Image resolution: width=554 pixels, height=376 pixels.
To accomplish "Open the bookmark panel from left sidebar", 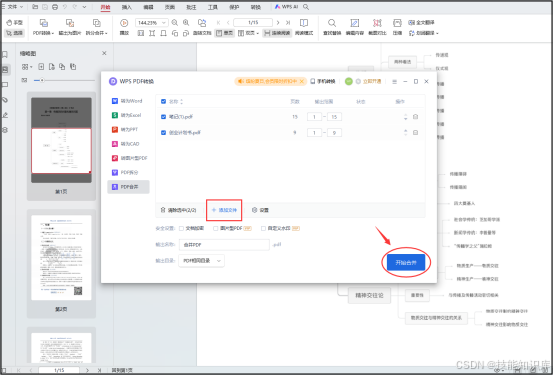I will point(5,54).
